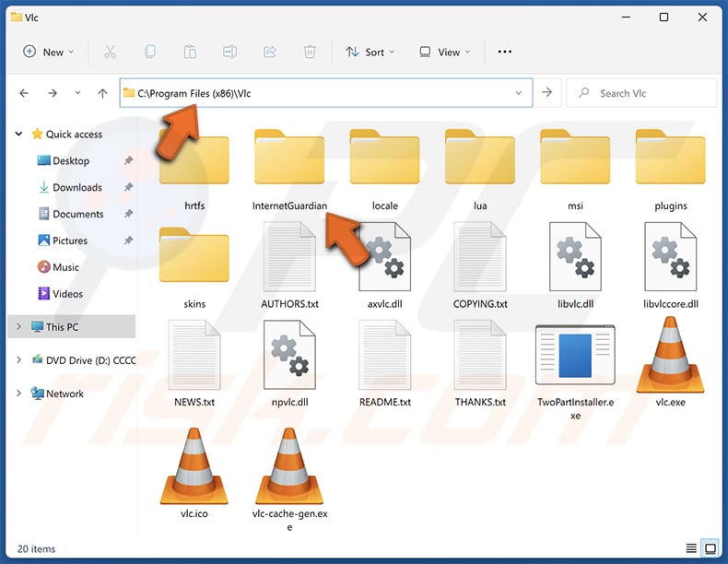This screenshot has height=564, width=728.
Task: Select the vlc-cache-gen.exe file
Action: (x=289, y=478)
